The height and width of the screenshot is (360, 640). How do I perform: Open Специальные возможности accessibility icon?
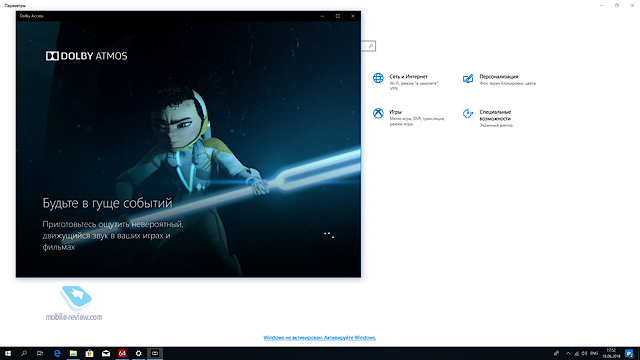point(468,113)
